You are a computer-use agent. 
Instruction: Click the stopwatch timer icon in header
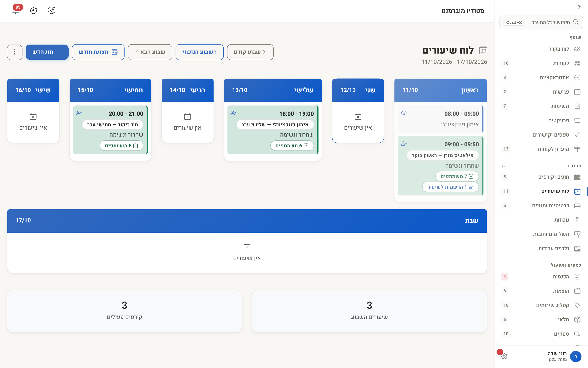pyautogui.click(x=33, y=10)
